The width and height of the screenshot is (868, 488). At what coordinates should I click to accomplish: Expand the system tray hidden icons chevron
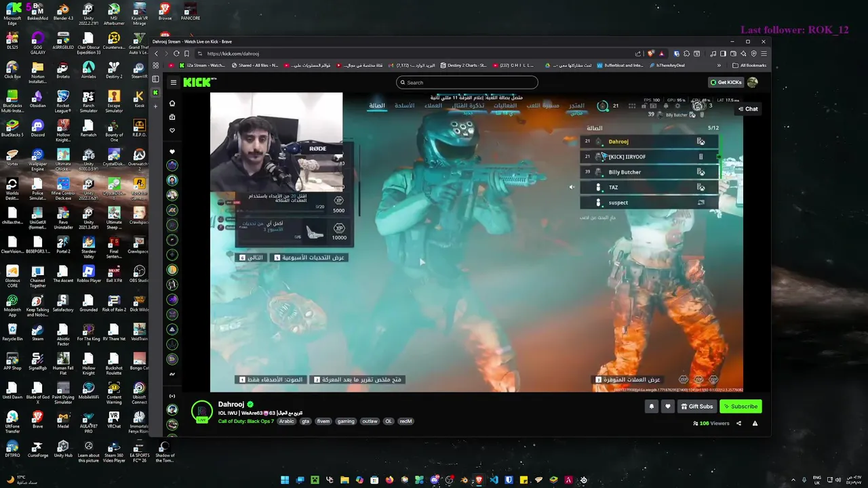tap(793, 480)
